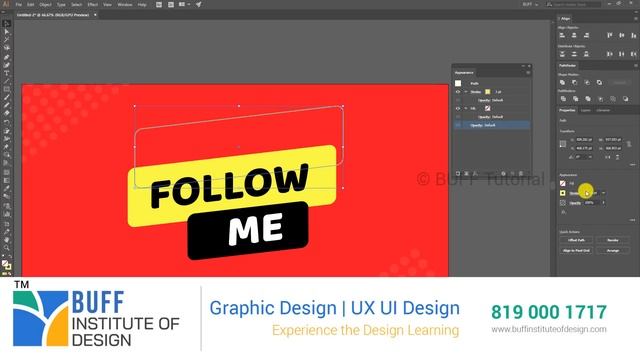
Task: Click the Opacity value field in Properties
Action: [x=591, y=202]
